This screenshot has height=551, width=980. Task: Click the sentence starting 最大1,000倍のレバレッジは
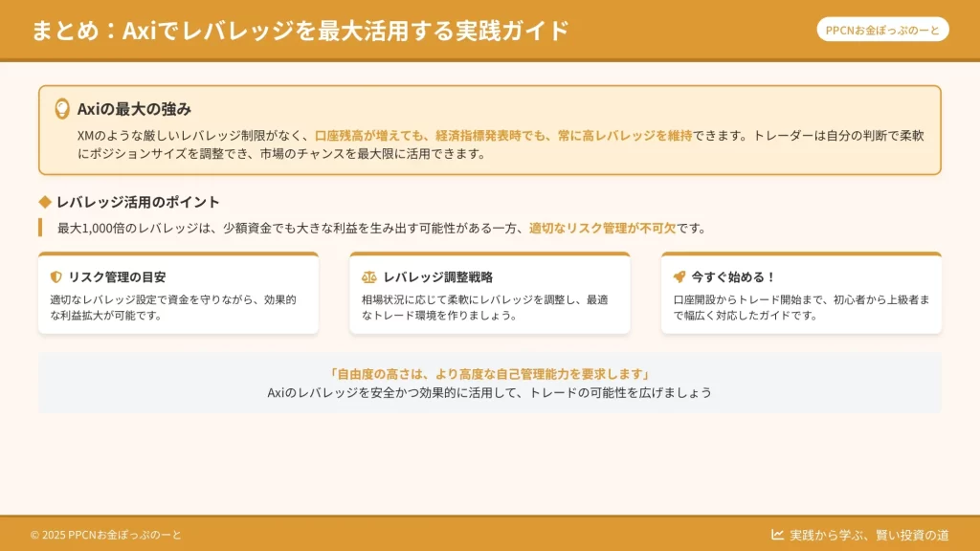(382, 229)
